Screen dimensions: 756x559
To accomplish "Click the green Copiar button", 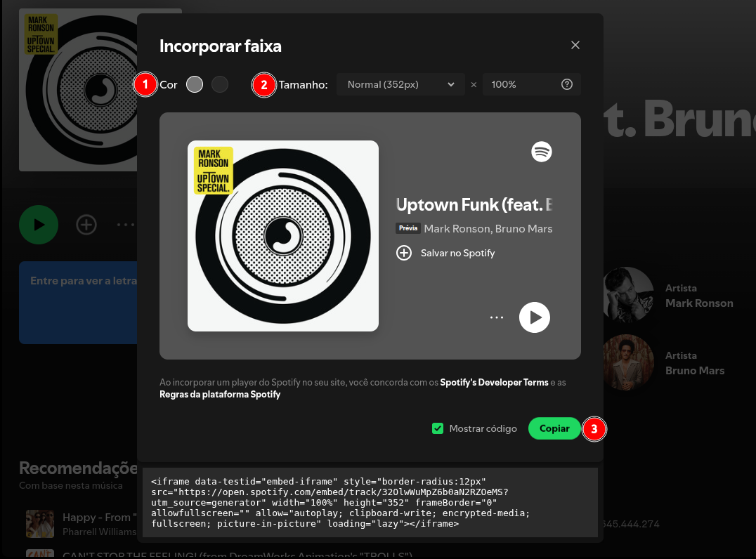I will (554, 428).
